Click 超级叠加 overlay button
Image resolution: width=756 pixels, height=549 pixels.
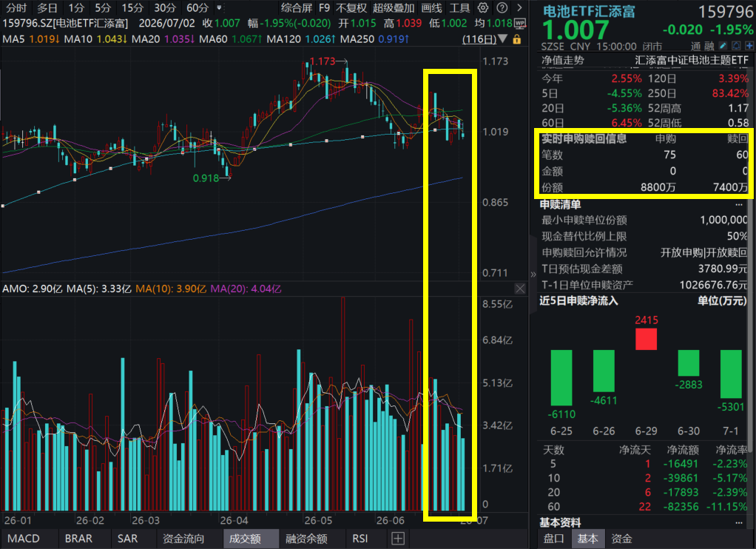click(x=394, y=7)
